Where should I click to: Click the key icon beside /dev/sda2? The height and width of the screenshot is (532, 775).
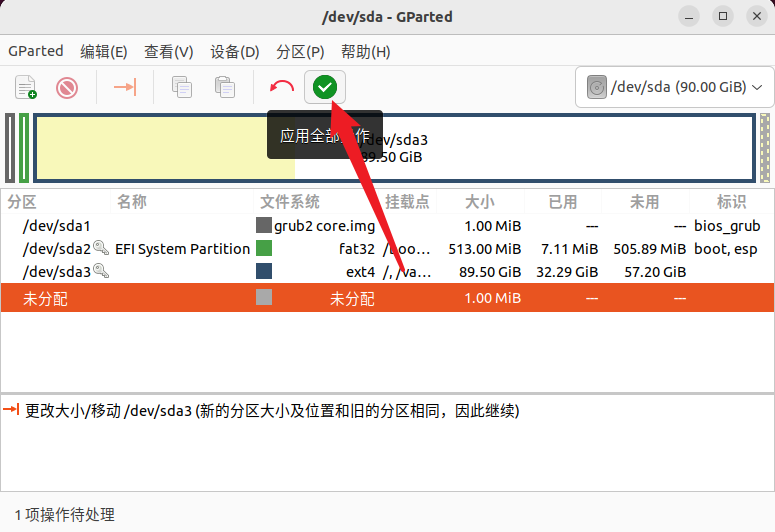(x=101, y=249)
